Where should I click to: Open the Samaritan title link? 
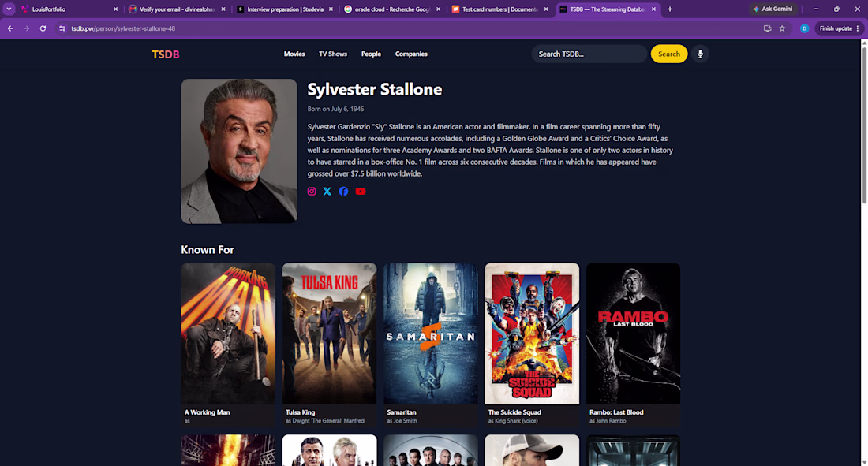(402, 412)
